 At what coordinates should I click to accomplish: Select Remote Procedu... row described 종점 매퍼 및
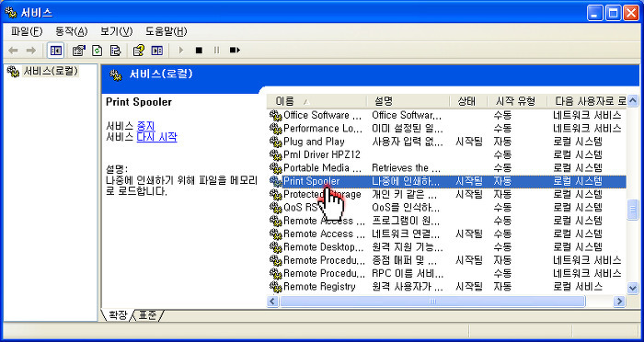coord(447,260)
